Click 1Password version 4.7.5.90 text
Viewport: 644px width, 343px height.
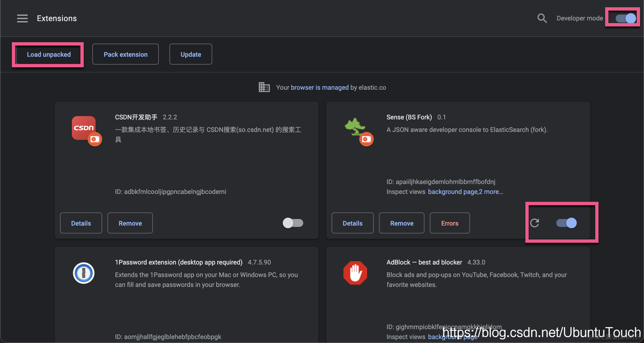pyautogui.click(x=259, y=262)
